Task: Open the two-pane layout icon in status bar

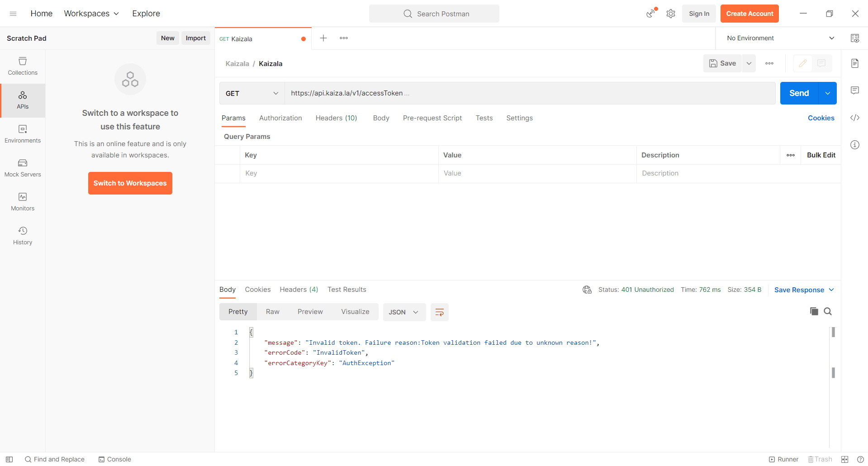Action: coord(844,459)
